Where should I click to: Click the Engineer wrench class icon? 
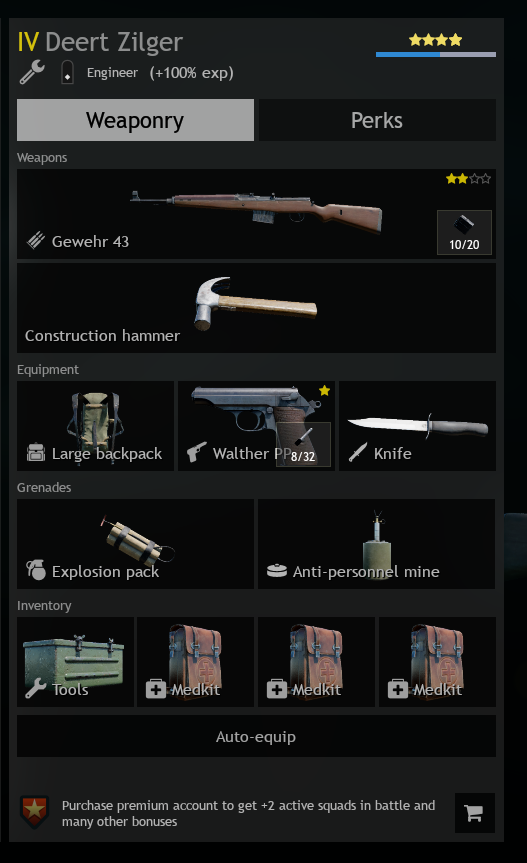(x=32, y=72)
